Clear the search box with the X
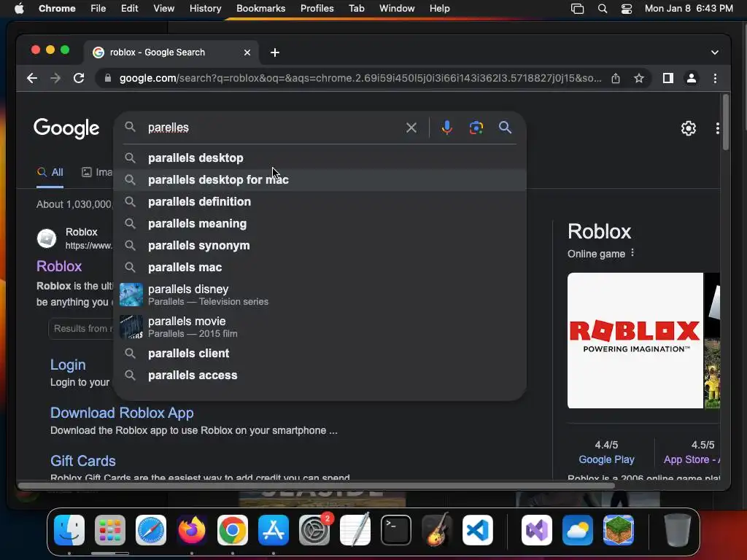The width and height of the screenshot is (747, 560). pos(411,128)
